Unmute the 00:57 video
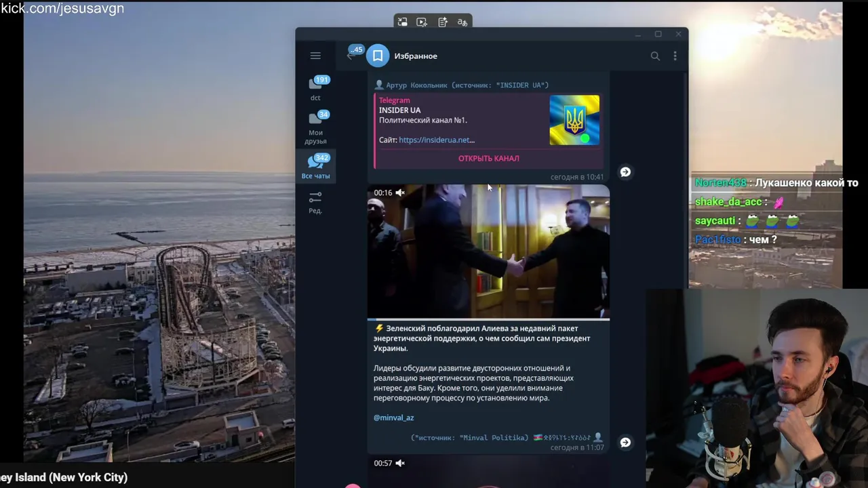 point(400,463)
